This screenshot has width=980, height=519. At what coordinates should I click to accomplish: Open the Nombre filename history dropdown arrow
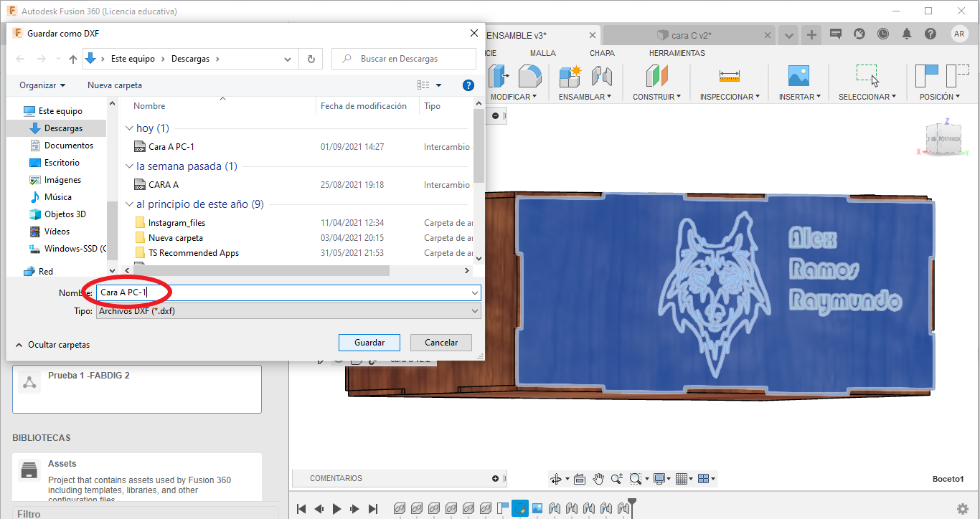click(474, 292)
